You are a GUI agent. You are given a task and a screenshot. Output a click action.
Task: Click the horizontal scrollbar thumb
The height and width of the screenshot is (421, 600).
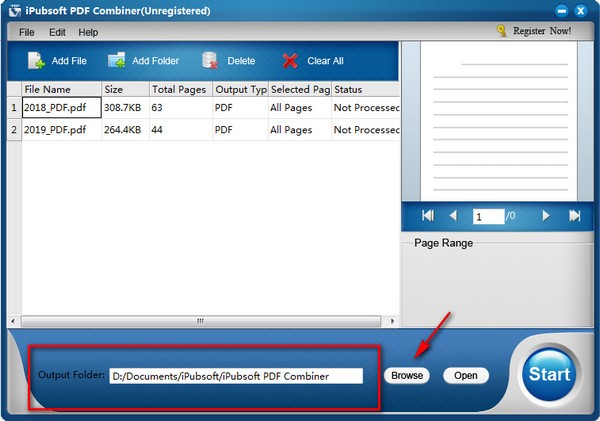201,321
